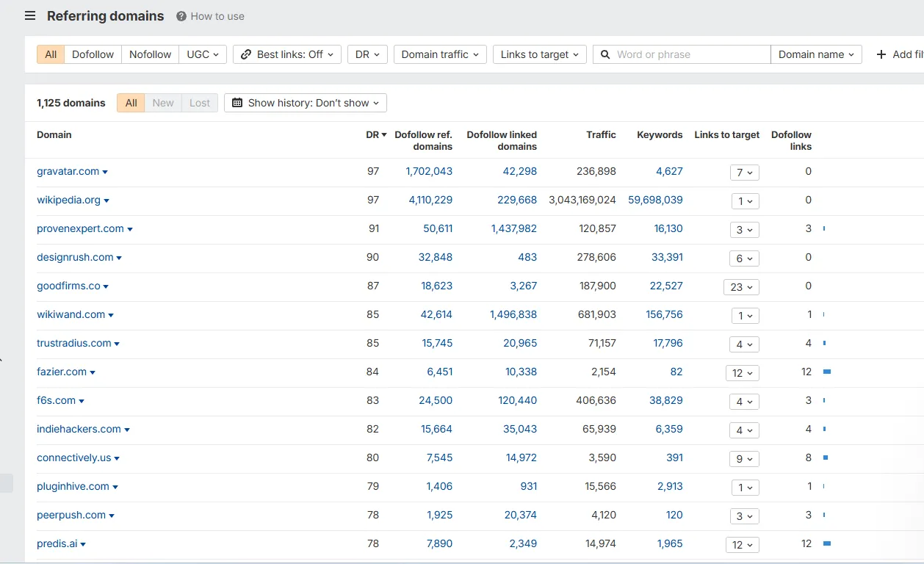
Task: Click 229,668 linked domains for wikipedia.org
Action: click(517, 200)
